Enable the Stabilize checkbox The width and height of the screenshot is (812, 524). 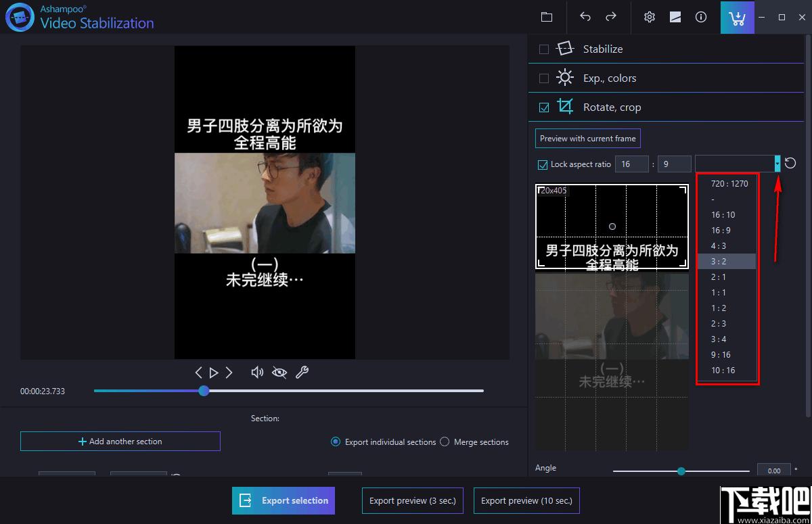pyautogui.click(x=544, y=49)
